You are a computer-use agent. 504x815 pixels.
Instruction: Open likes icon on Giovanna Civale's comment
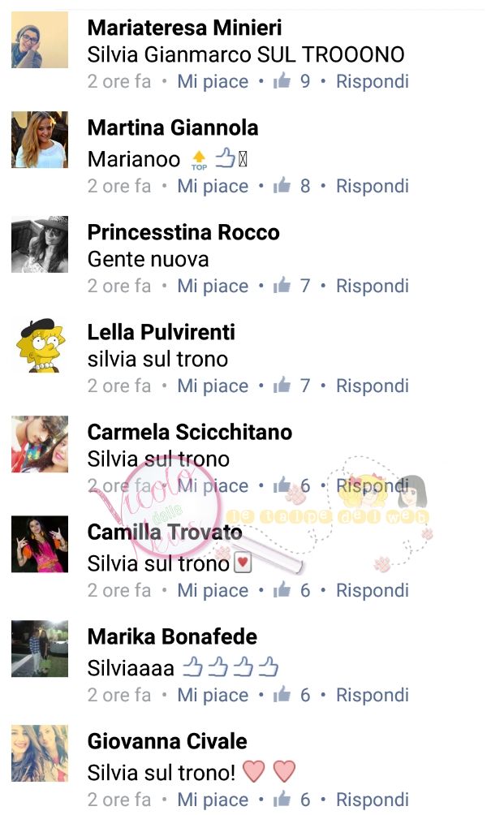click(x=282, y=799)
